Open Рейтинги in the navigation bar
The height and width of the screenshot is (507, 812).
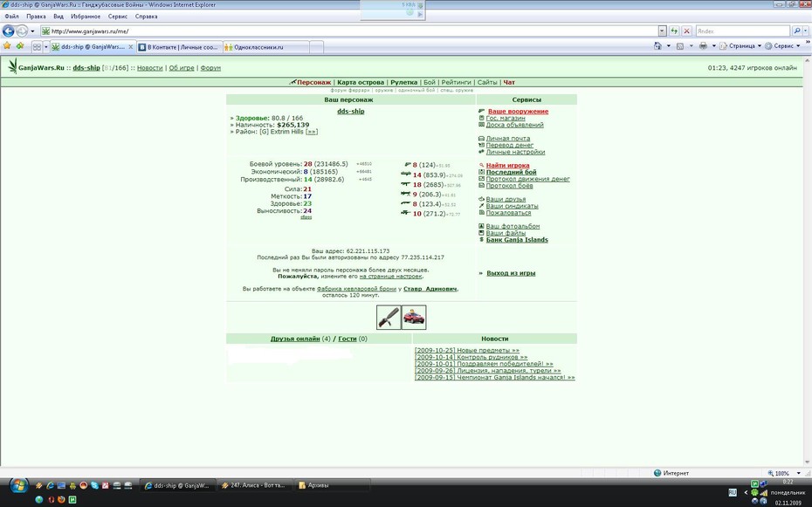tap(457, 82)
